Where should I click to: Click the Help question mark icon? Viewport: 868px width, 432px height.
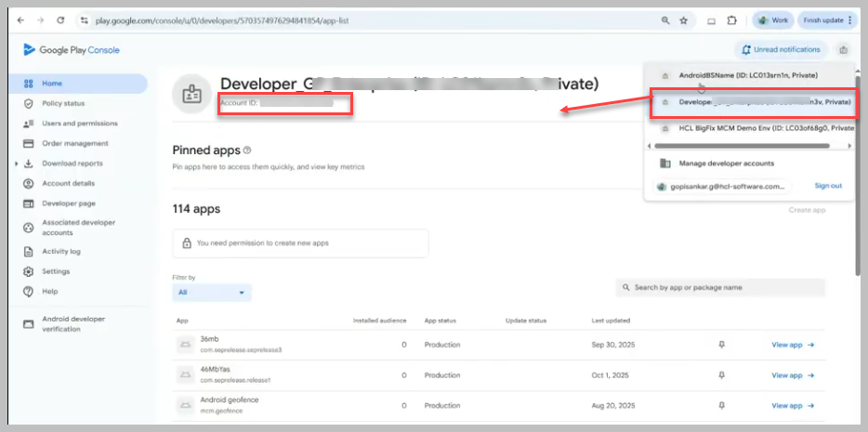point(28,292)
